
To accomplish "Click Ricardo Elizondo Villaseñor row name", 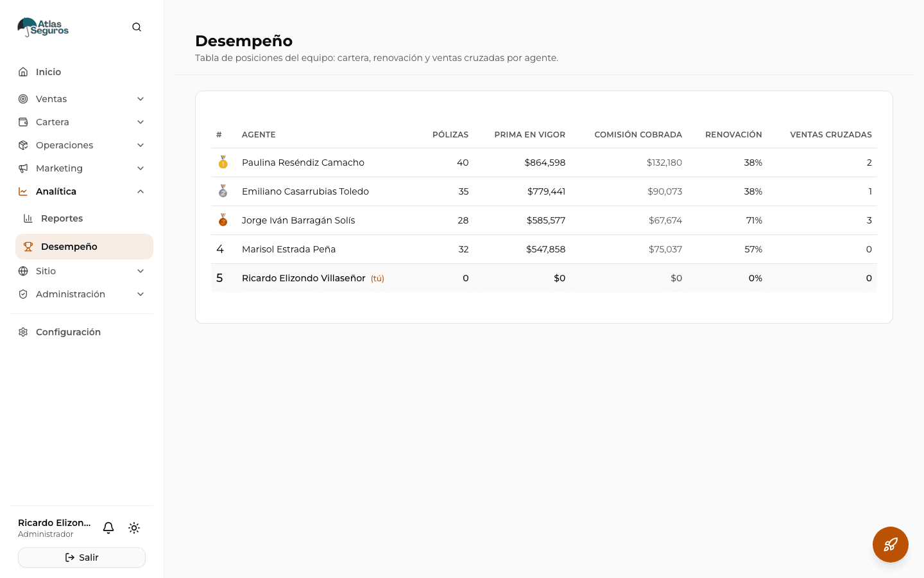I will (x=304, y=278).
